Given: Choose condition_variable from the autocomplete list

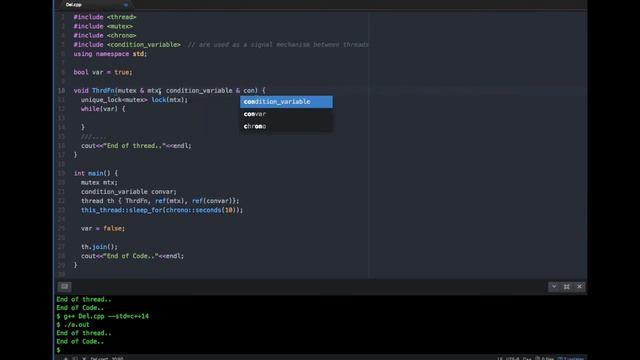Looking at the screenshot, I should pos(286,102).
